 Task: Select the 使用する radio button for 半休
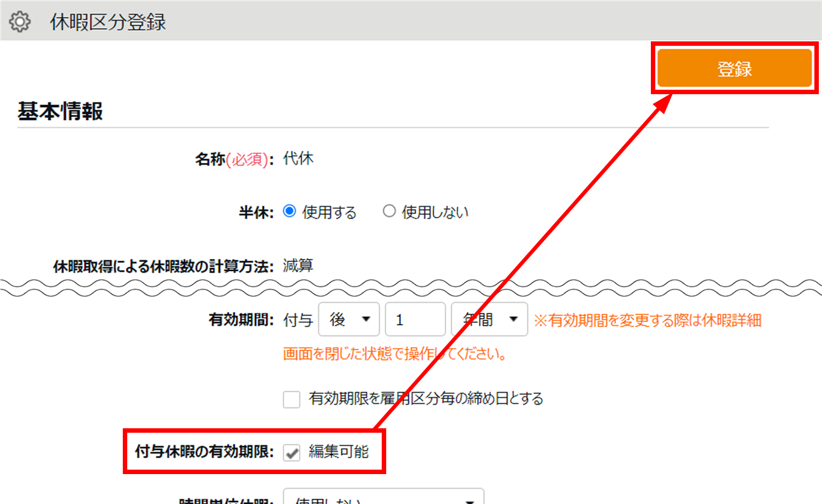289,211
